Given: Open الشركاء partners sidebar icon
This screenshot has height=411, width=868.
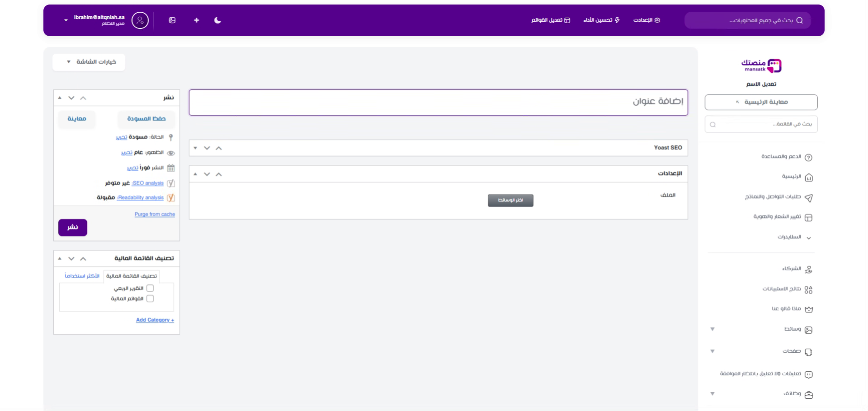Looking at the screenshot, I should pyautogui.click(x=808, y=270).
